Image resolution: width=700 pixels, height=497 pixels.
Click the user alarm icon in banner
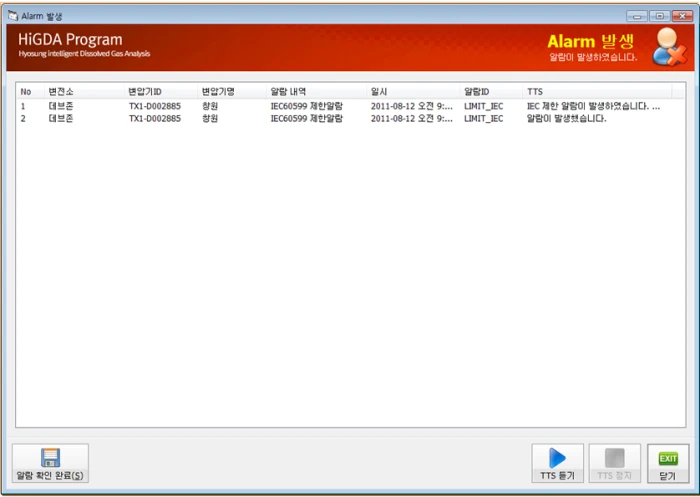point(669,47)
